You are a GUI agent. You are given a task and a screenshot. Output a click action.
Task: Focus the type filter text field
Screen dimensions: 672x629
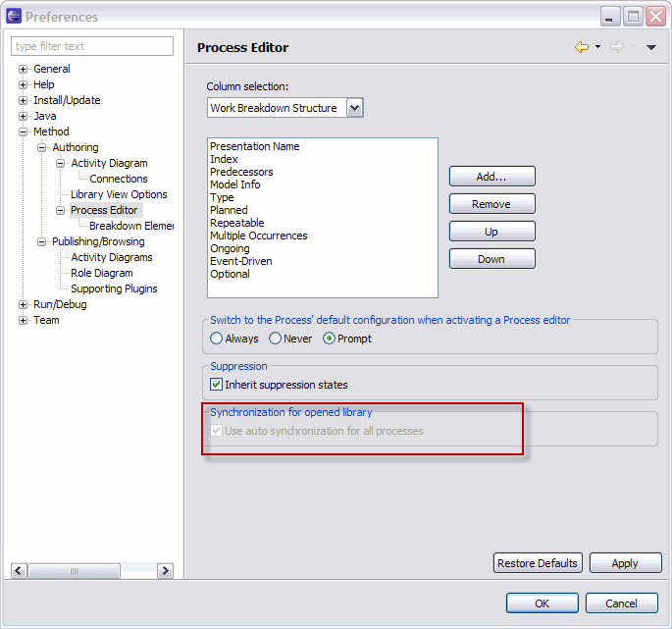[x=92, y=46]
